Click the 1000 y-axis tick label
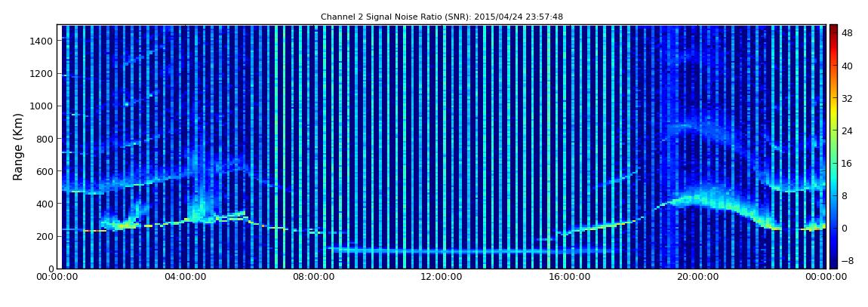 42,106
